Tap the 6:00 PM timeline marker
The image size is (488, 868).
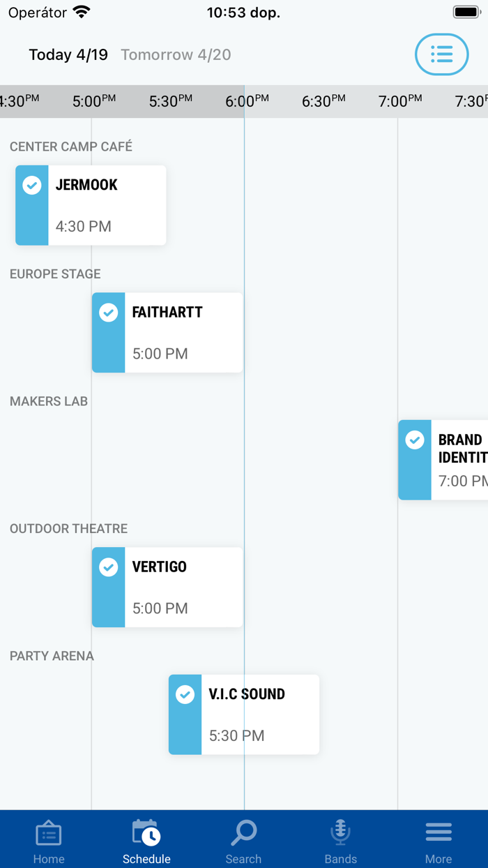pos(246,102)
